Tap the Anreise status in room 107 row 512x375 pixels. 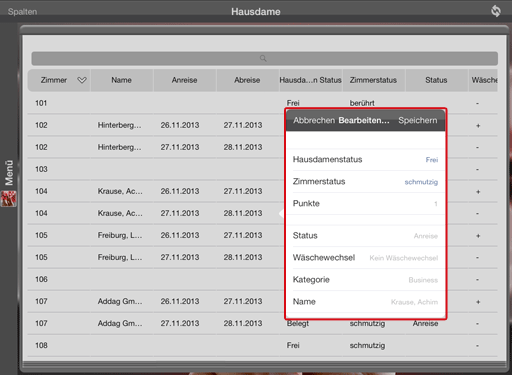(425, 323)
